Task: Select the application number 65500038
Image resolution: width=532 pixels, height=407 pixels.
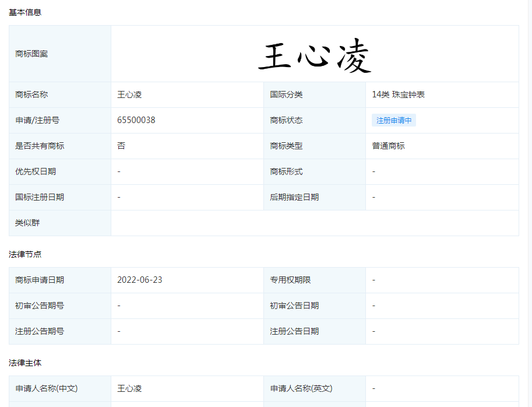Action: (136, 120)
